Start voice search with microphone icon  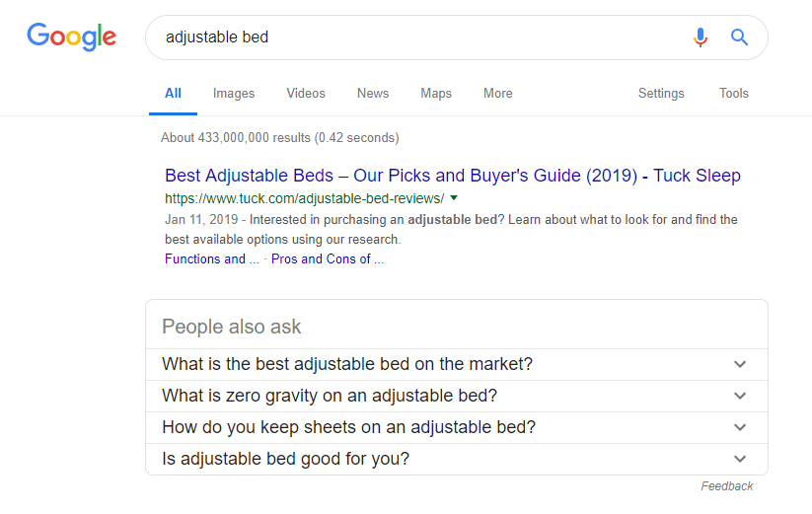(701, 37)
